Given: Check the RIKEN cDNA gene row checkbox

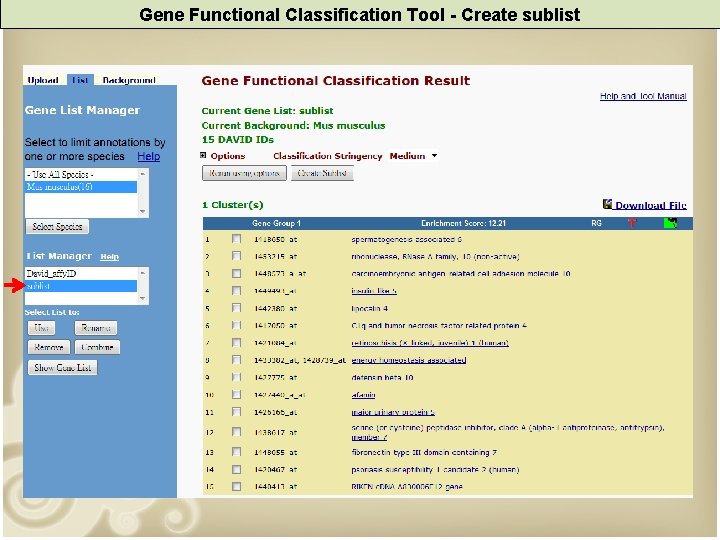Looking at the screenshot, I should pos(236,487).
